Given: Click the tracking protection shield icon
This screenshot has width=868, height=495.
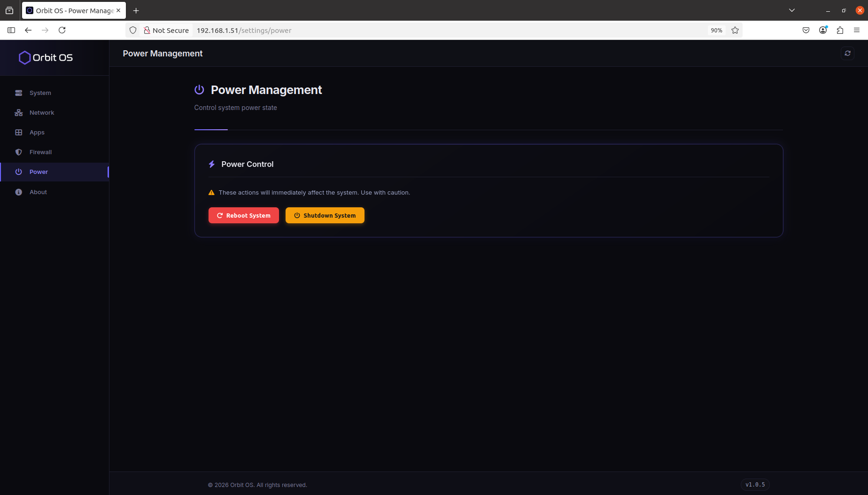Looking at the screenshot, I should (133, 30).
